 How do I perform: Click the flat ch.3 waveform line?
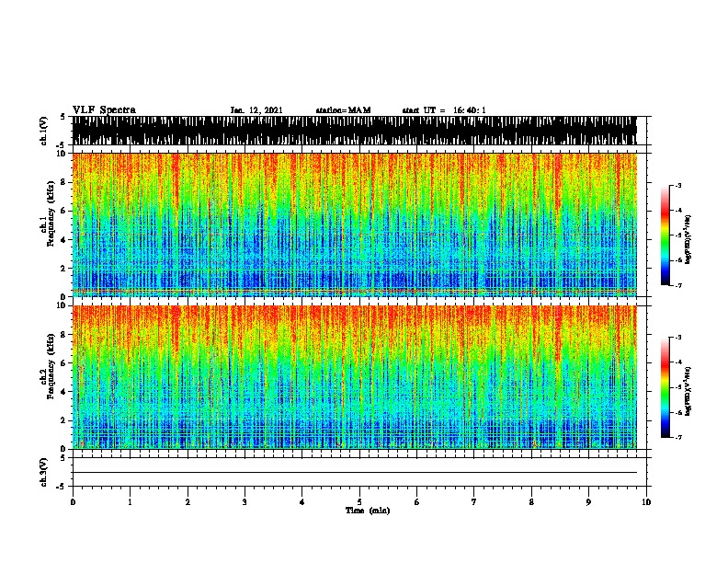coord(354,473)
